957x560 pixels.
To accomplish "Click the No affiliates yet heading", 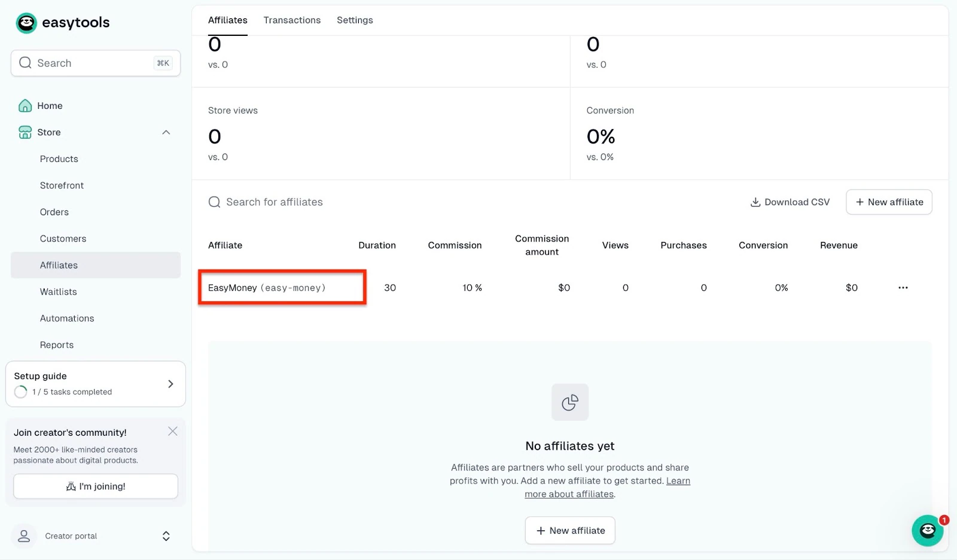I will [570, 446].
